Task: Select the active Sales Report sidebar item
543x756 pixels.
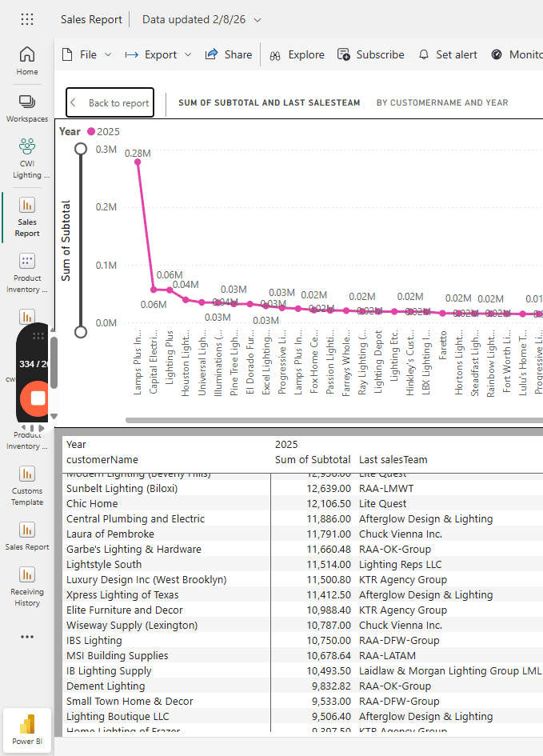Action: click(x=27, y=217)
